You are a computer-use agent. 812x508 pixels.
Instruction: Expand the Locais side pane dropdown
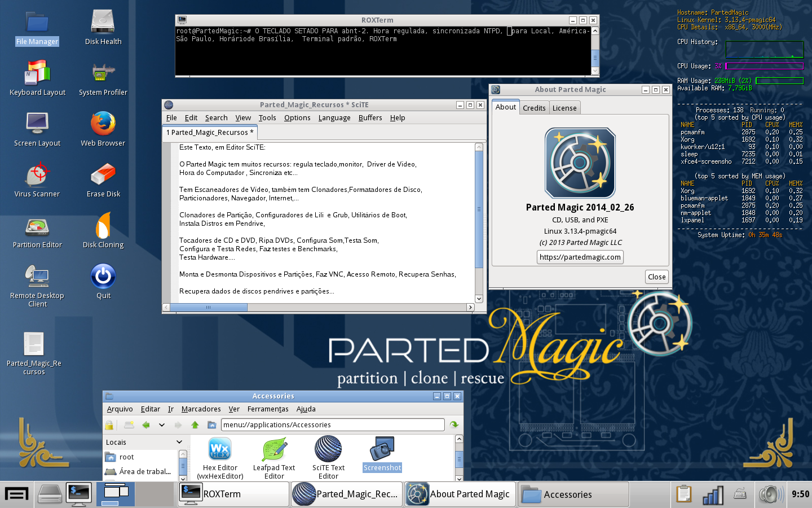[x=179, y=442]
